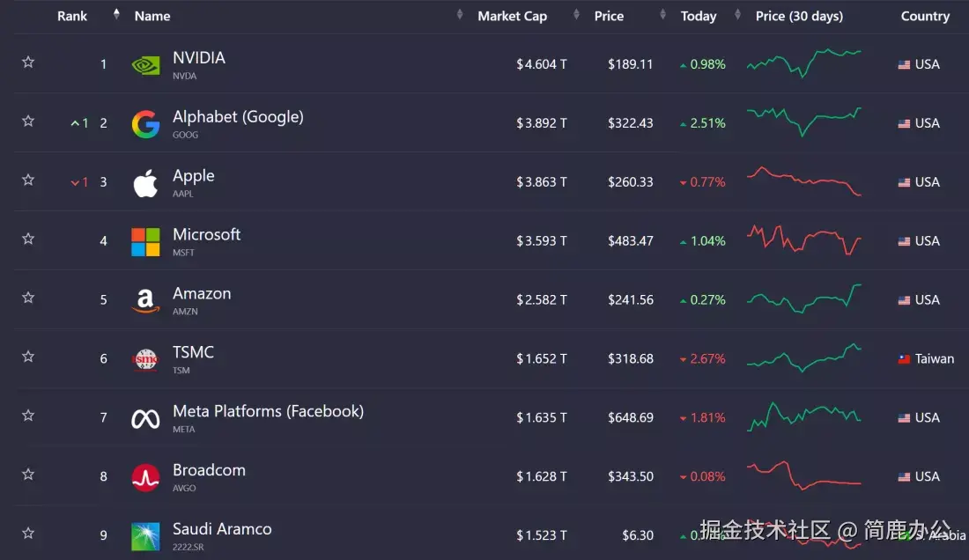Click the Amazon logo icon

(145, 301)
